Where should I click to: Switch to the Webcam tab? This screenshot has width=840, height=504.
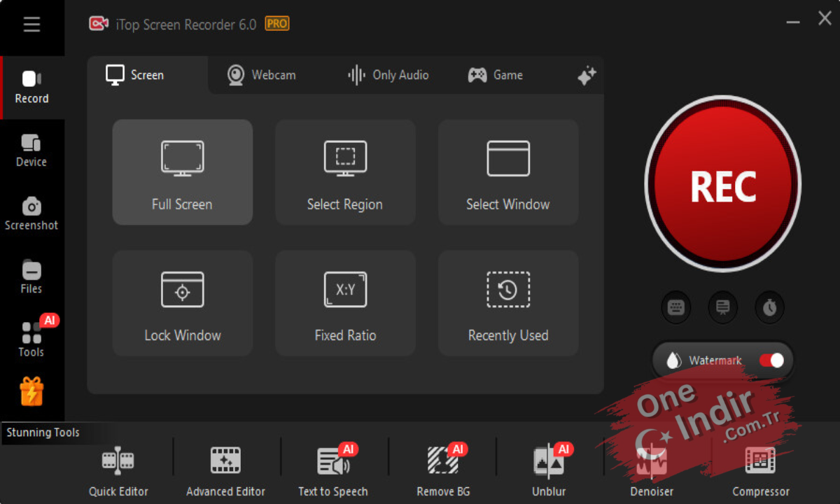262,75
